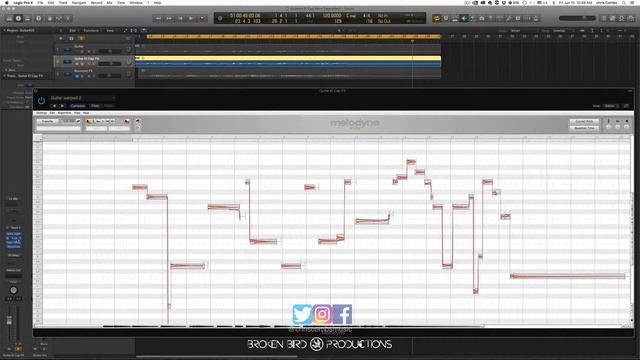Open the Library button in the control bar

click(x=9, y=18)
